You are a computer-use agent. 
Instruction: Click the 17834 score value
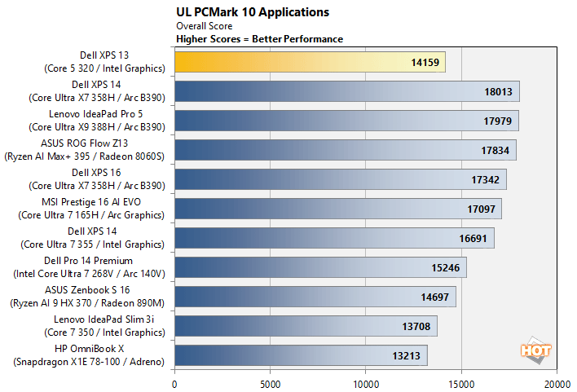tap(495, 151)
